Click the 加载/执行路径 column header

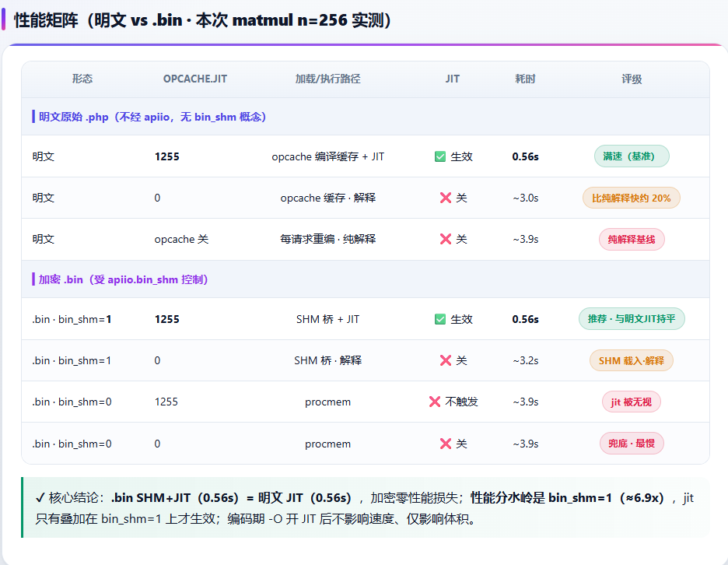327,79
